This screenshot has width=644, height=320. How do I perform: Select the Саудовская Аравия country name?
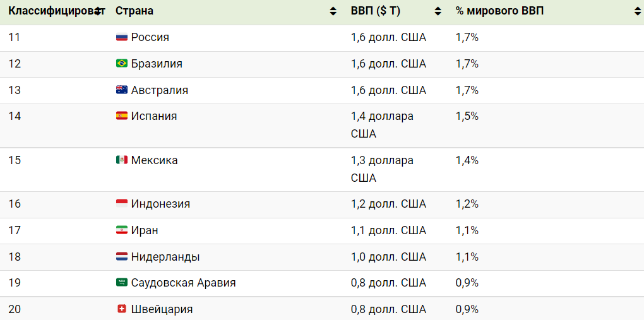(x=183, y=283)
